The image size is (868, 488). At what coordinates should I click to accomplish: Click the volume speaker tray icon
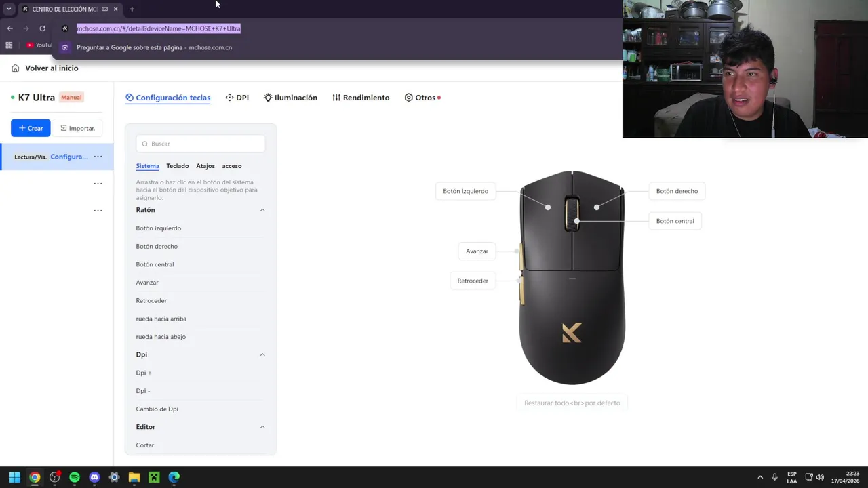(x=820, y=477)
